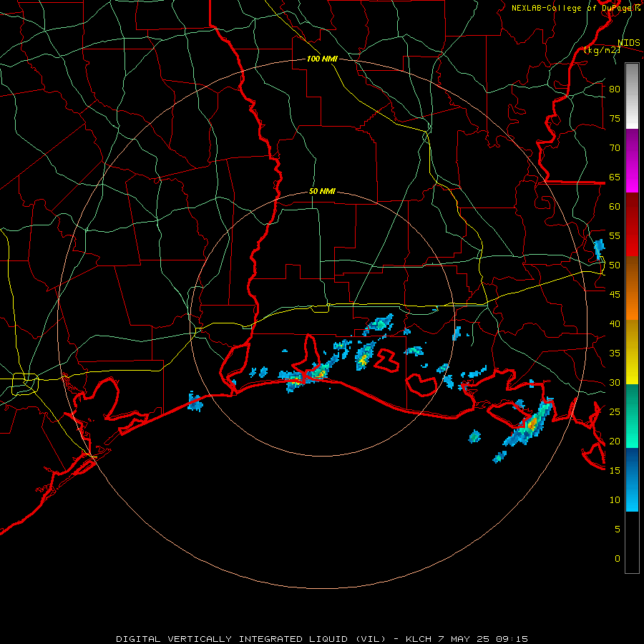This screenshot has height=644, width=644.
Task: Click the 10 value on the scale
Action: pyautogui.click(x=615, y=499)
